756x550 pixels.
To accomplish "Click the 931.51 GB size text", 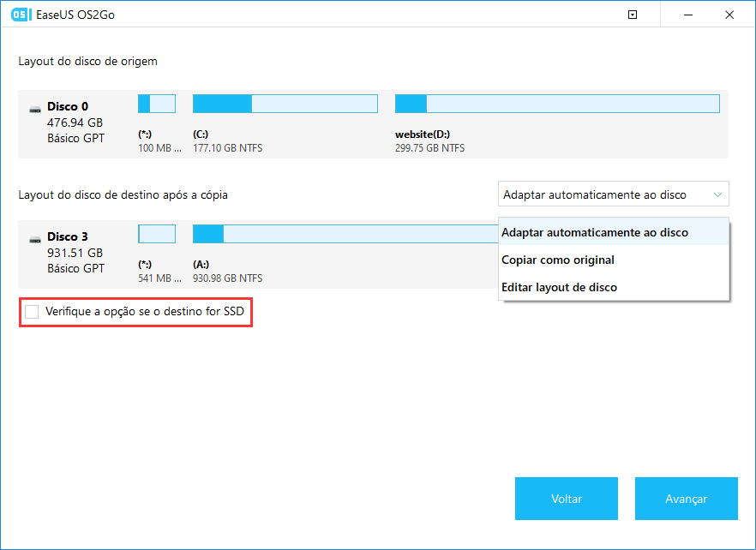I will (x=75, y=253).
